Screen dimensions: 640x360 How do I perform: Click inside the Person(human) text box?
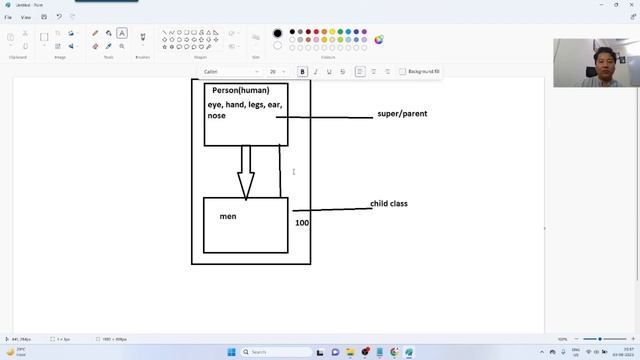pos(246,115)
